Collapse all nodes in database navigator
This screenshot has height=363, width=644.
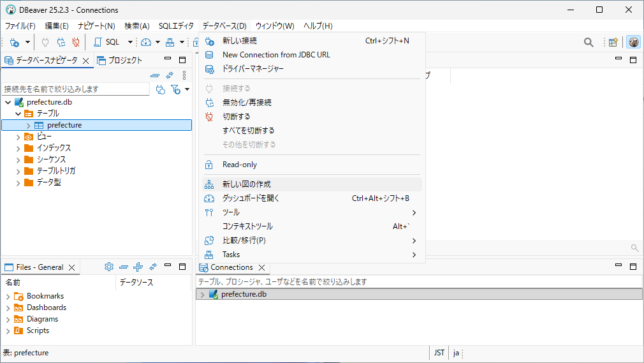155,75
